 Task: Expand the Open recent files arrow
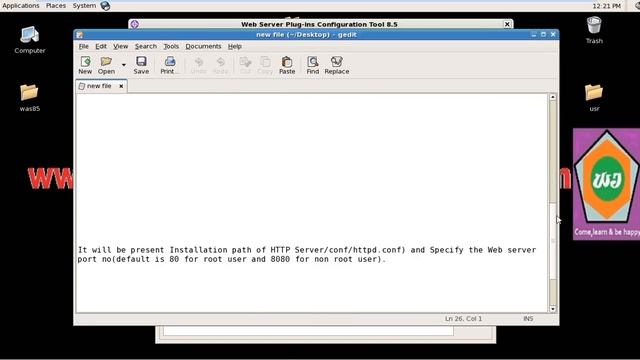[124, 65]
